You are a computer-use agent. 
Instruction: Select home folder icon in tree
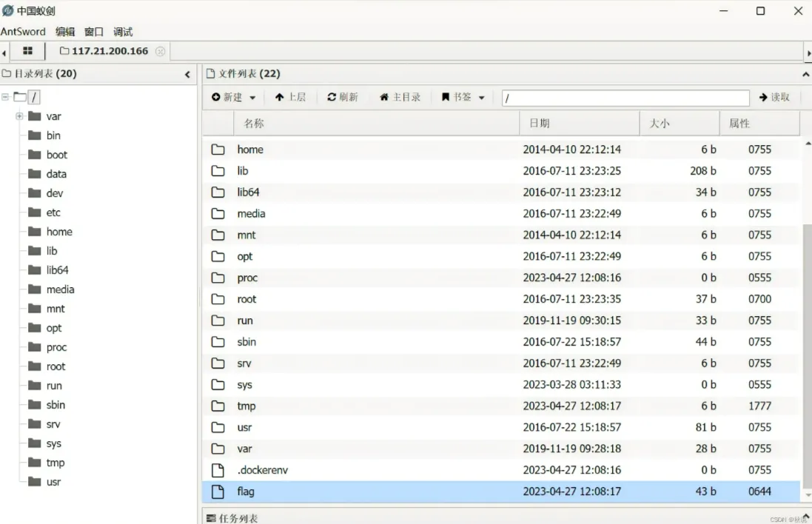[x=35, y=232]
